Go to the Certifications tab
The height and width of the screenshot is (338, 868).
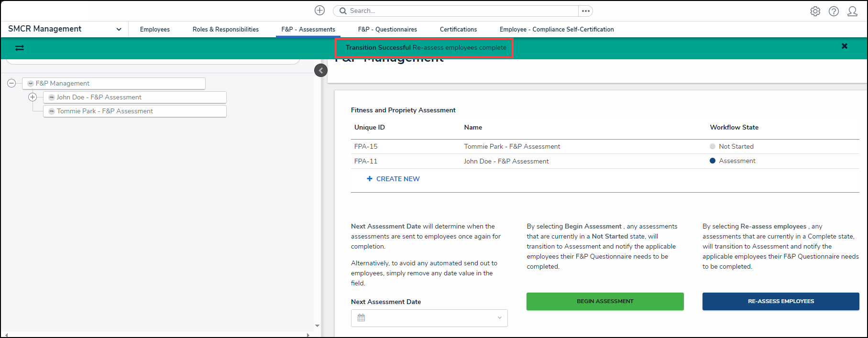click(x=458, y=29)
